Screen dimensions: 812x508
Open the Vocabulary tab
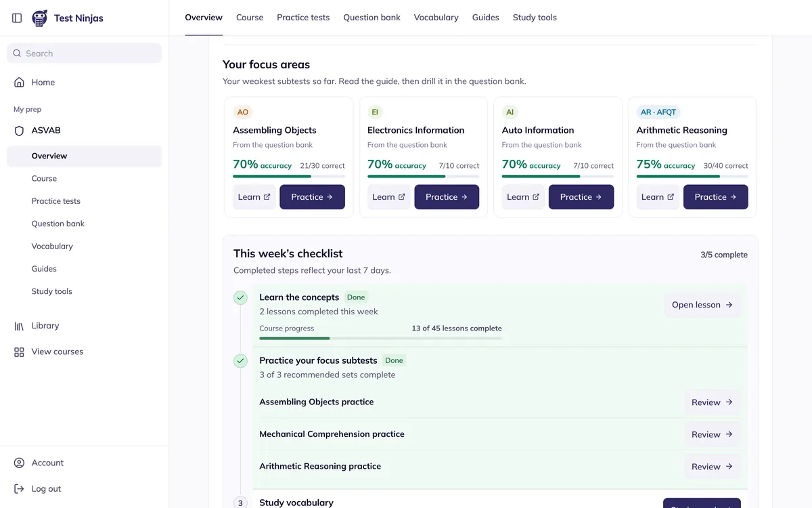pyautogui.click(x=436, y=18)
